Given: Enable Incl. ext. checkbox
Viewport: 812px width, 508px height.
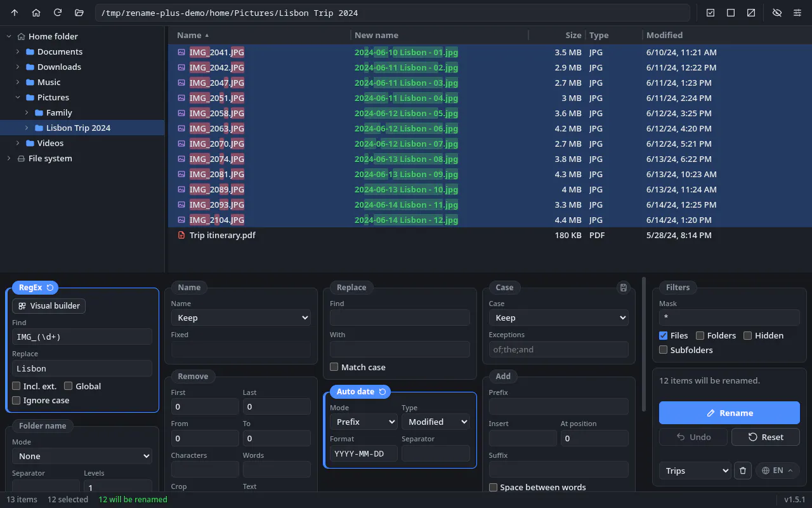Looking at the screenshot, I should click(16, 386).
